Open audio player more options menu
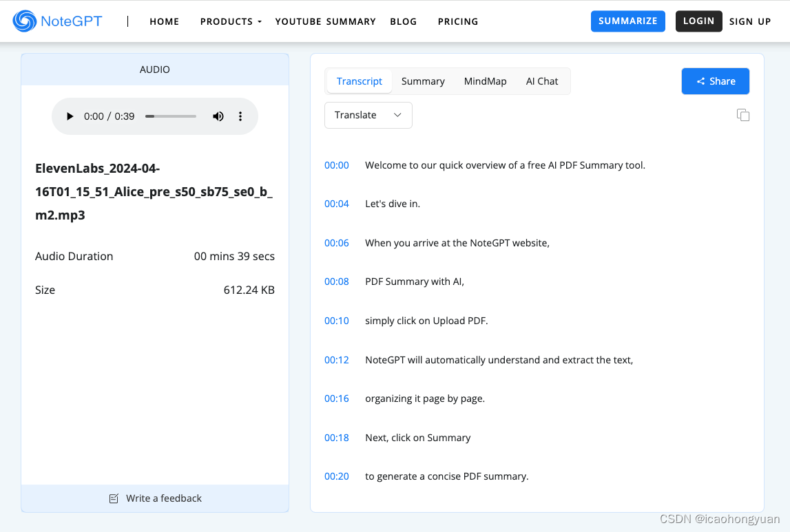The width and height of the screenshot is (790, 532). tap(240, 116)
